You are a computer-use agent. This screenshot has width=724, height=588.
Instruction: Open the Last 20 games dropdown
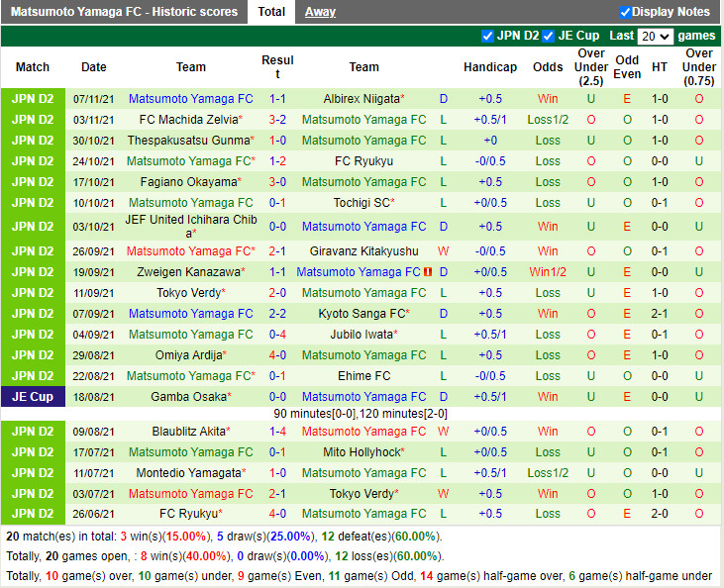[x=655, y=36]
